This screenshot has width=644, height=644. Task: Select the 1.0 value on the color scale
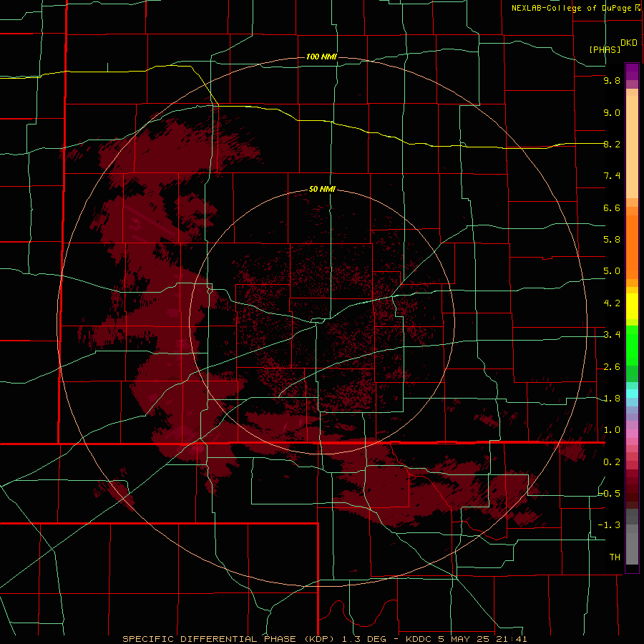click(x=612, y=430)
